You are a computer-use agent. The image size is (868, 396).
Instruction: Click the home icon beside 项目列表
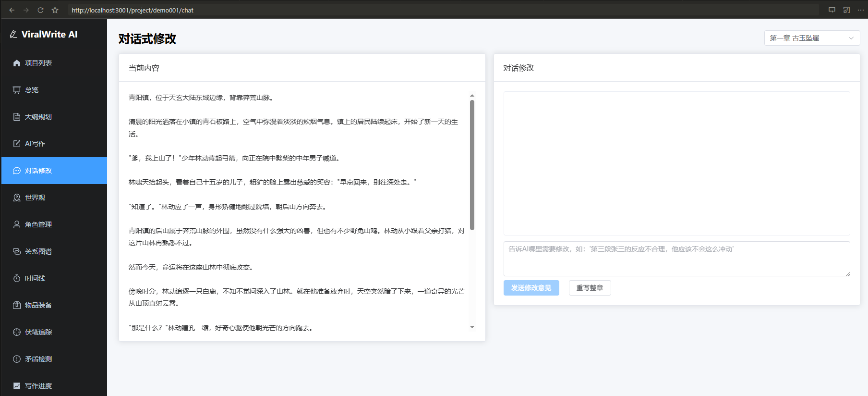point(17,63)
